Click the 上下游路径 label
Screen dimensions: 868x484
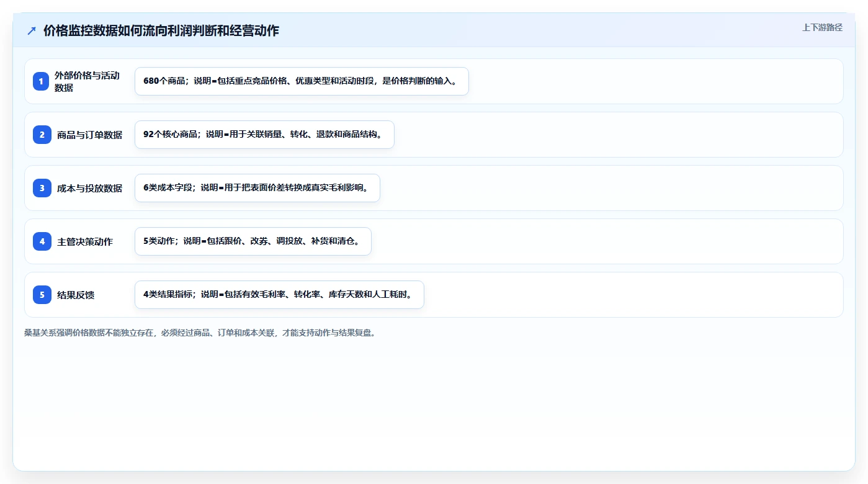click(822, 27)
